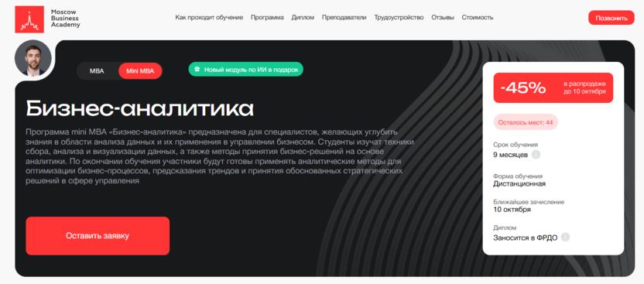Click the Позвонить button
Image resolution: width=644 pixels, height=284 pixels.
pyautogui.click(x=611, y=18)
